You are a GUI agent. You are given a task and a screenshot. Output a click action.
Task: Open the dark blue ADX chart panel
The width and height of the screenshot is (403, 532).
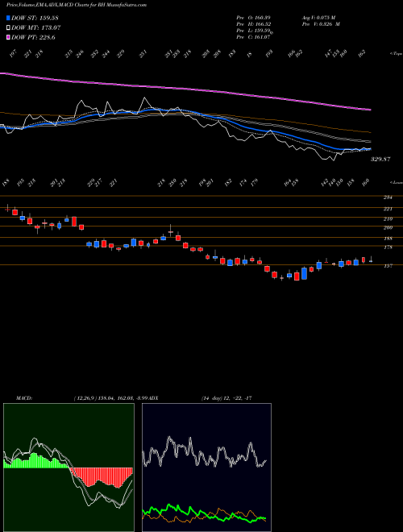[x=206, y=468]
